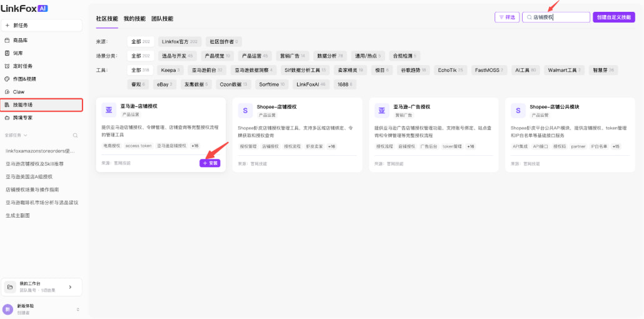Click the 新 user avatar

click(8, 309)
